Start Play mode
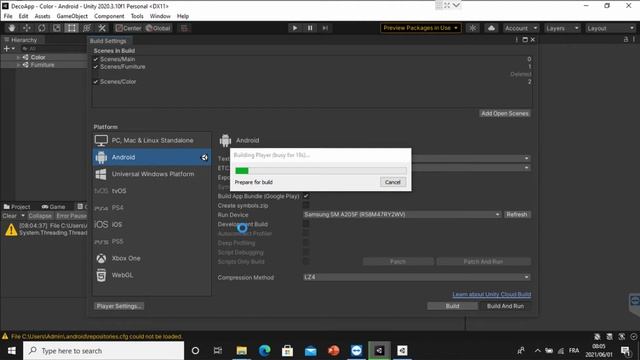 click(x=295, y=28)
